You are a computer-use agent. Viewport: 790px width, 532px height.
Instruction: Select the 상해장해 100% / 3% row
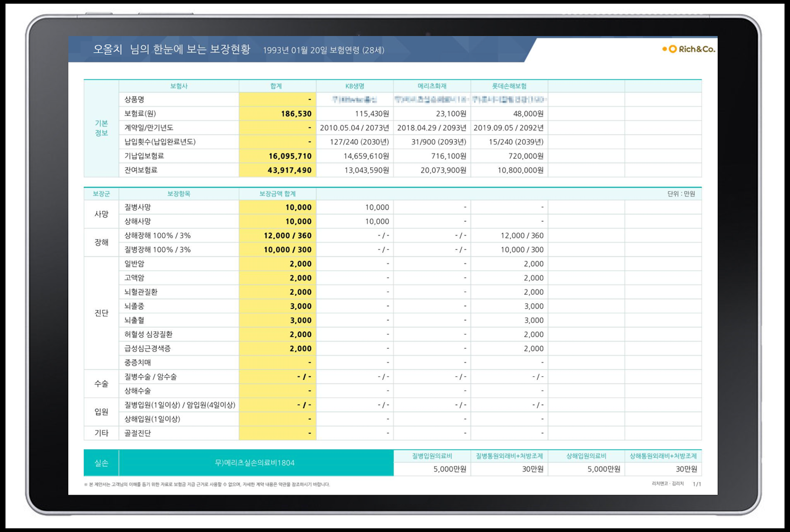click(x=157, y=235)
